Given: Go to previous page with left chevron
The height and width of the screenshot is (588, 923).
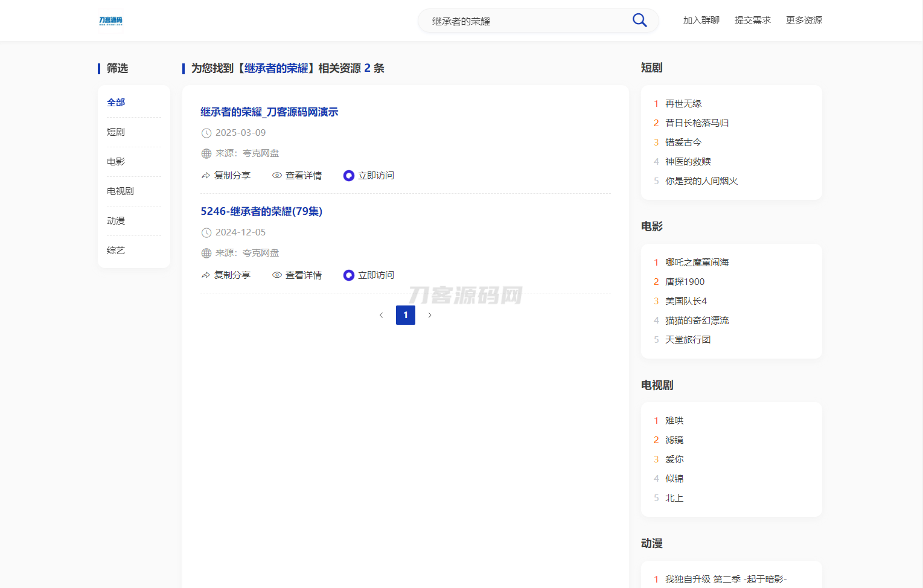Looking at the screenshot, I should point(381,315).
